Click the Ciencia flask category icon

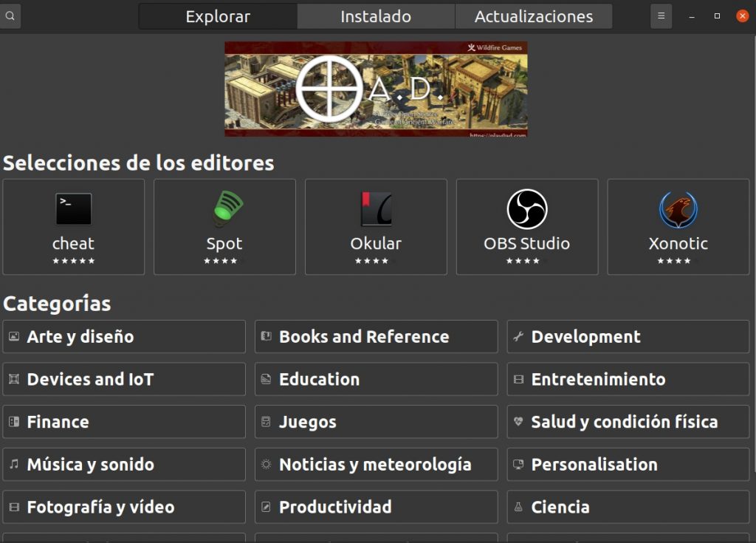point(518,507)
